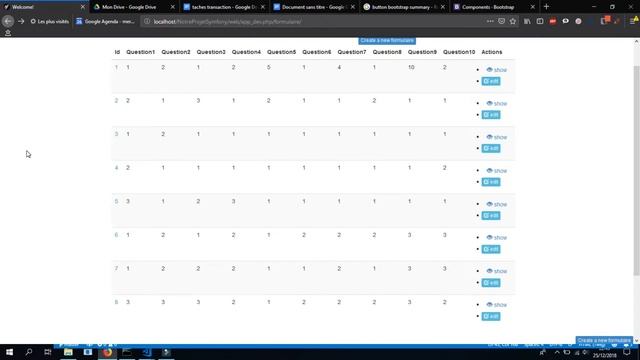
Task: Show the entry with Id 4
Action: (x=496, y=171)
